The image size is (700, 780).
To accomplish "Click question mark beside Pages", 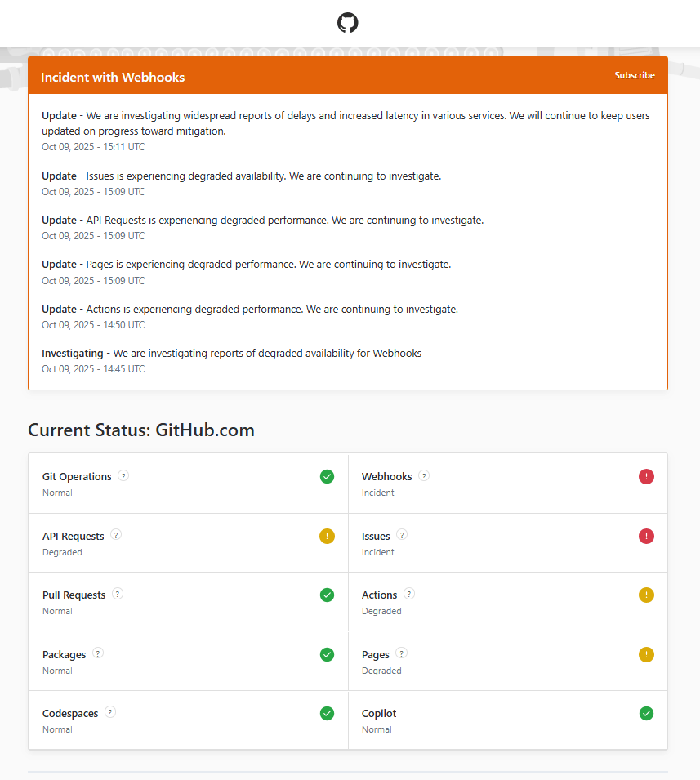I will (402, 654).
